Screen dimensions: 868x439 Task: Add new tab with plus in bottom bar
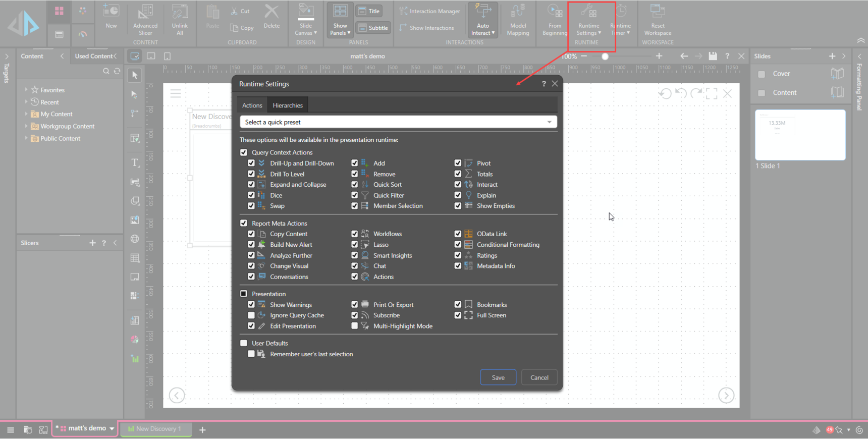[202, 430]
